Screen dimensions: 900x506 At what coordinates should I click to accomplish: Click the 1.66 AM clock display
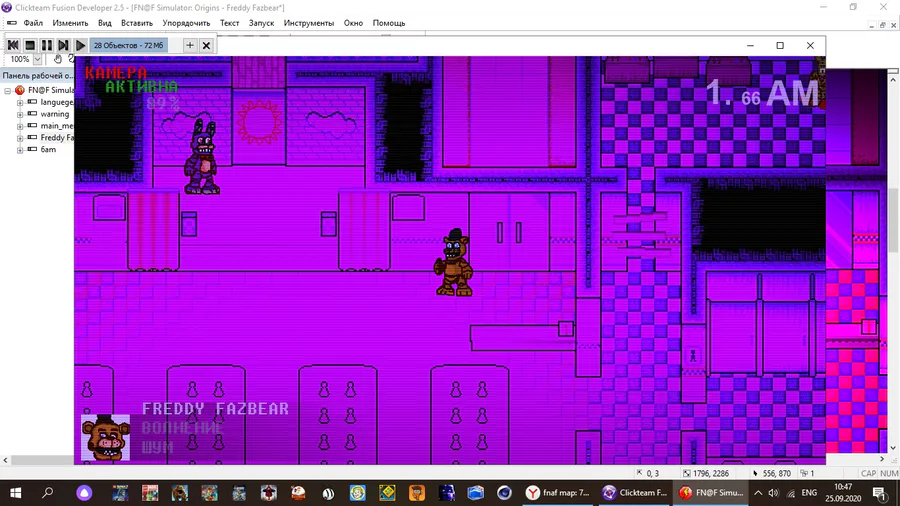(x=762, y=93)
